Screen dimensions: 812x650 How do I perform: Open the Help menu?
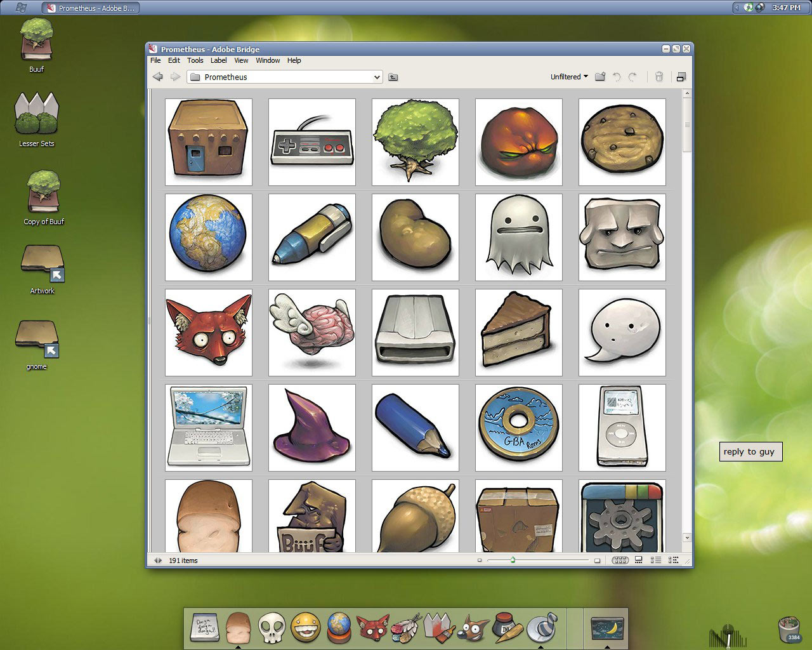[294, 60]
